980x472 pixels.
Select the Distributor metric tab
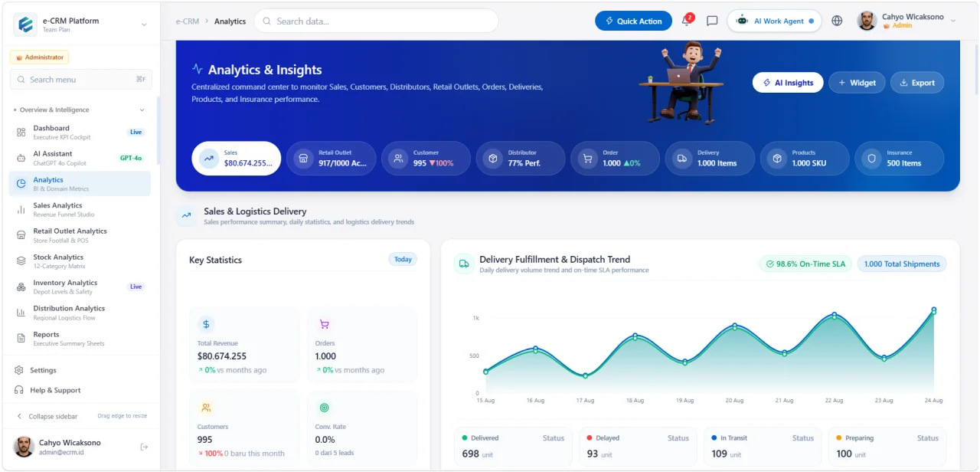tap(521, 159)
